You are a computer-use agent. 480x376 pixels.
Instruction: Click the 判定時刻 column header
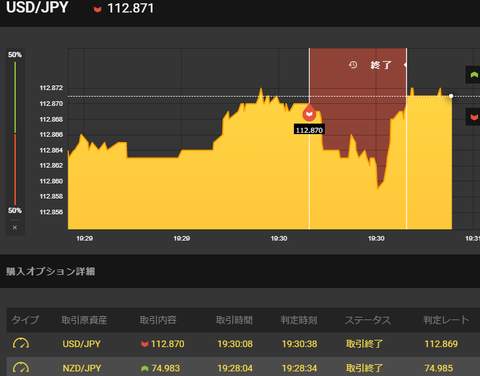coord(299,320)
